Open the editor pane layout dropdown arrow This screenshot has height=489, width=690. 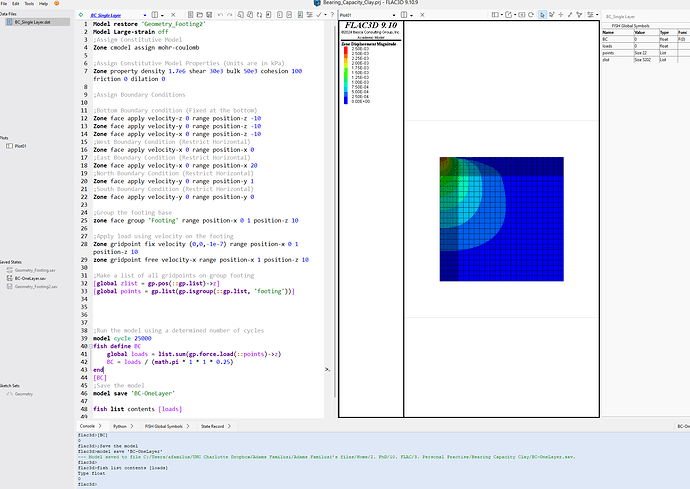[162, 15]
